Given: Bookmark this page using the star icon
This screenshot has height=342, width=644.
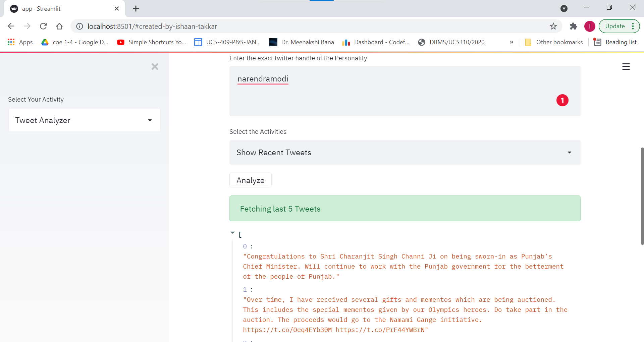Looking at the screenshot, I should [553, 26].
